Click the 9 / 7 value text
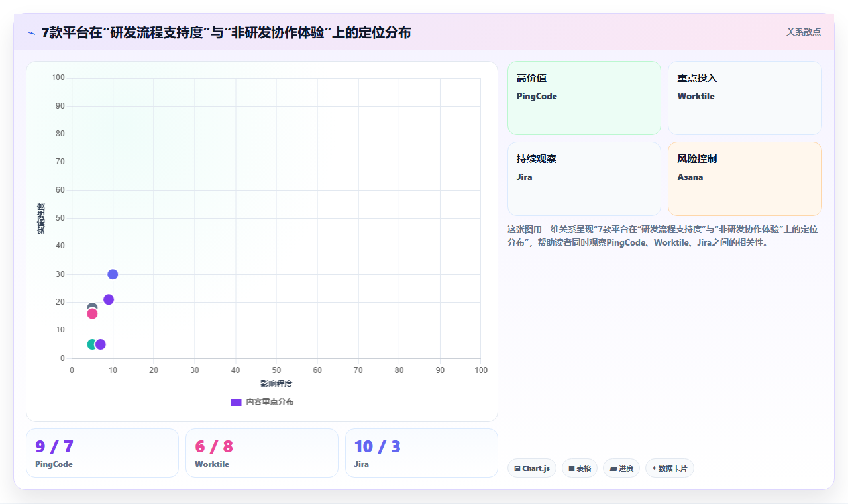Viewport: 848px width, 504px height. tap(54, 447)
